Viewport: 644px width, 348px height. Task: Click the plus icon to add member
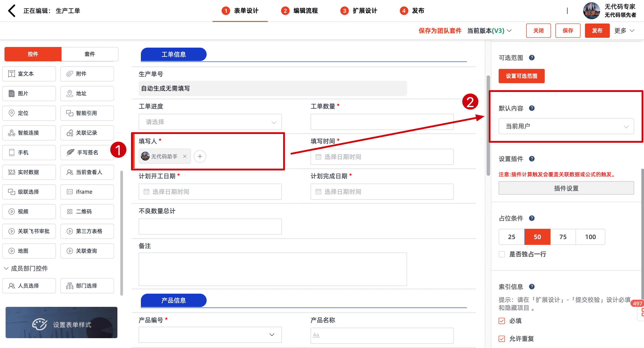(200, 156)
